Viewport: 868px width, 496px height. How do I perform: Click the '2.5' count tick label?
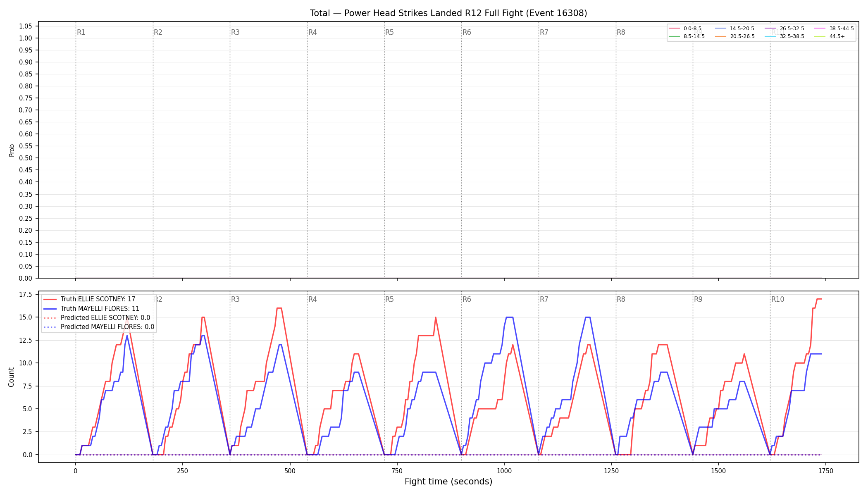[x=27, y=432]
